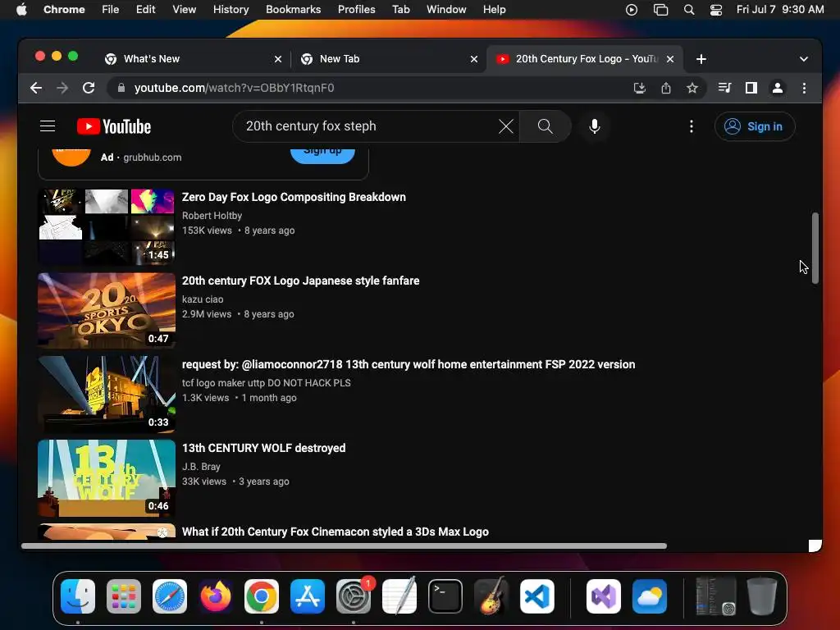The height and width of the screenshot is (630, 840).
Task: Open YouTube settings three-dot menu
Action: [x=691, y=126]
